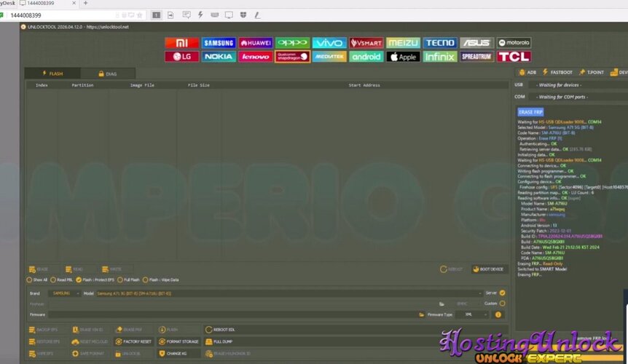Screen dimensions: 628x364
Task: Open the T.POINT tab
Action: tap(591, 72)
